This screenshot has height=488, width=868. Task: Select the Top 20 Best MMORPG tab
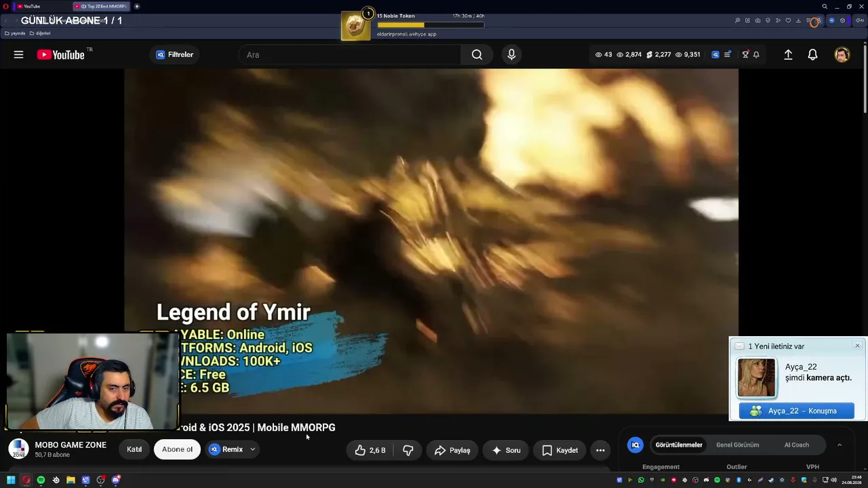[100, 6]
